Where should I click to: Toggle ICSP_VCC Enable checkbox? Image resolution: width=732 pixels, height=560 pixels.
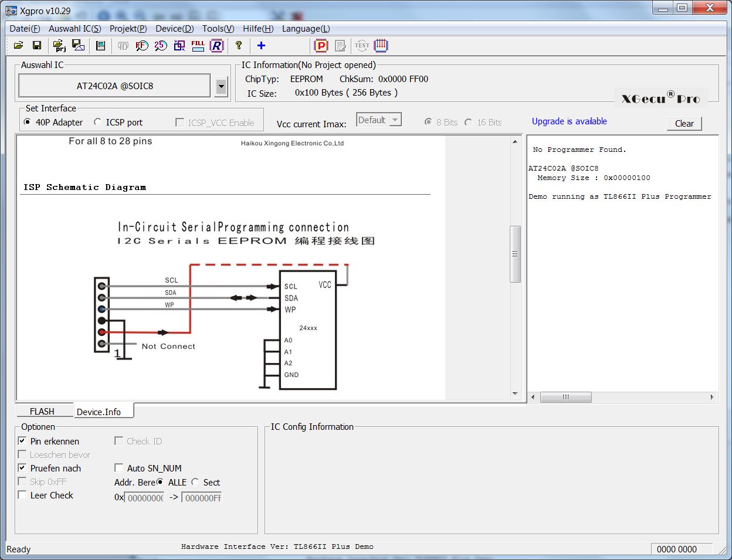[215, 123]
